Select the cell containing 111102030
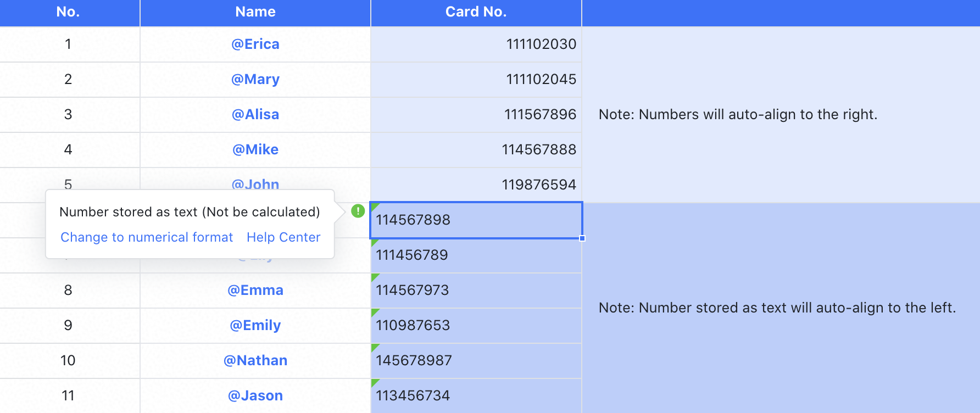980x413 pixels. pos(476,44)
